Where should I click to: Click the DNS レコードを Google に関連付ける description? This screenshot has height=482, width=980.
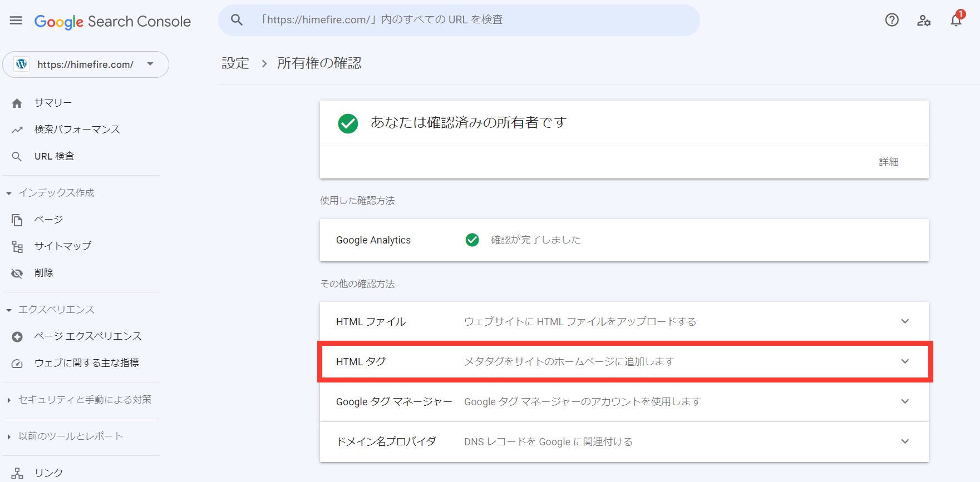click(x=548, y=442)
